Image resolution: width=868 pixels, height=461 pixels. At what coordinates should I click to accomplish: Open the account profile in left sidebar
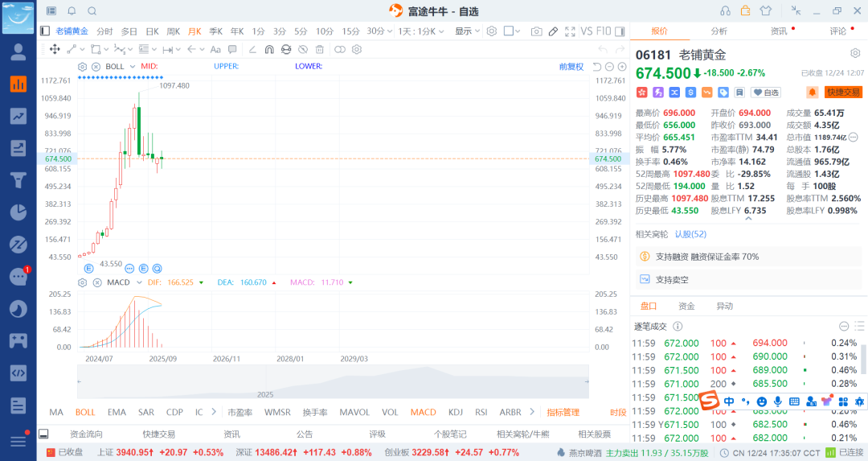click(18, 52)
